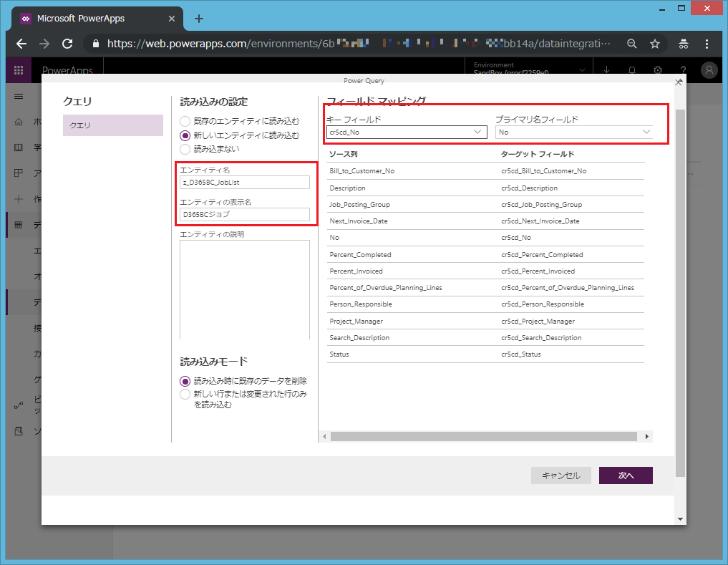Click the zoom magnifier icon in address bar
The width and height of the screenshot is (728, 565).
click(x=632, y=44)
